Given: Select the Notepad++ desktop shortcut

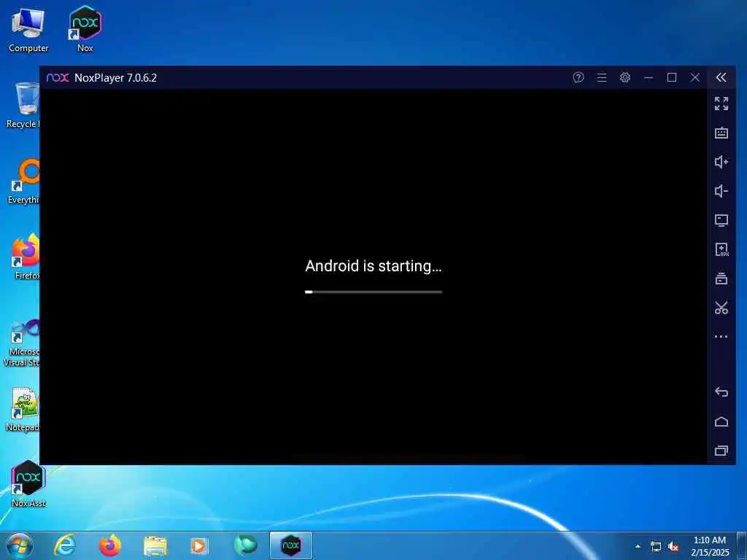Looking at the screenshot, I should pyautogui.click(x=23, y=408).
